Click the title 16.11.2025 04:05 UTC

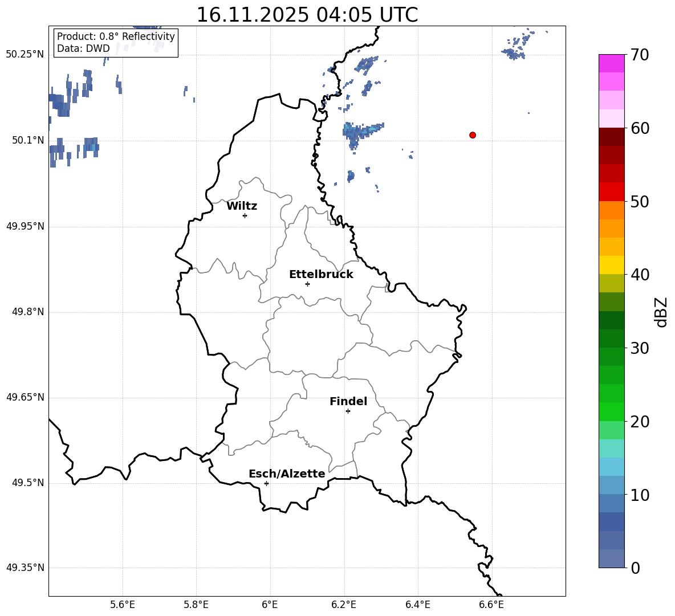point(307,15)
